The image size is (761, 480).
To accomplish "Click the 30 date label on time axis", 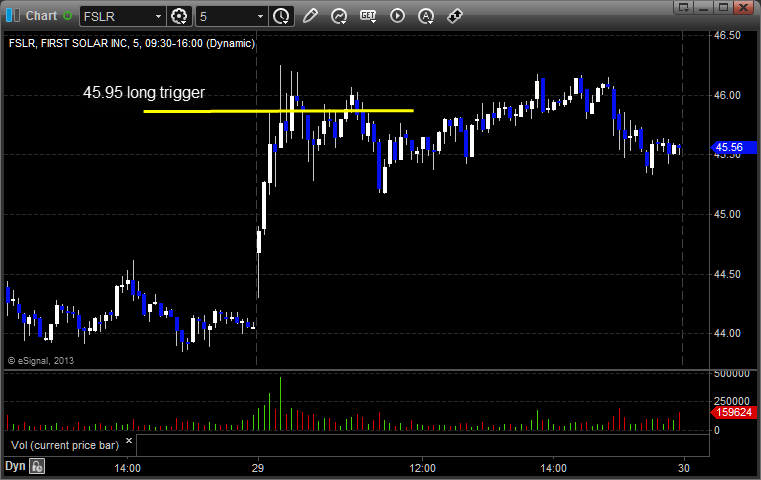I will [x=683, y=468].
